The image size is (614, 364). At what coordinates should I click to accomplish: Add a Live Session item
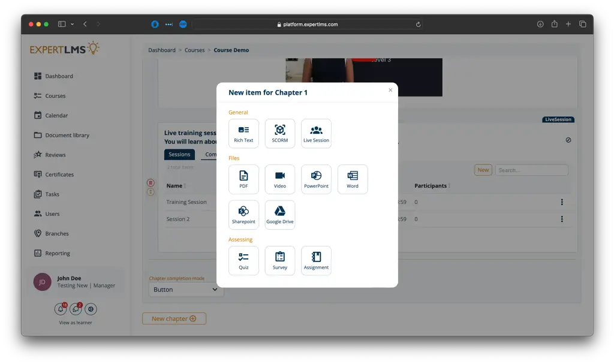coord(316,133)
